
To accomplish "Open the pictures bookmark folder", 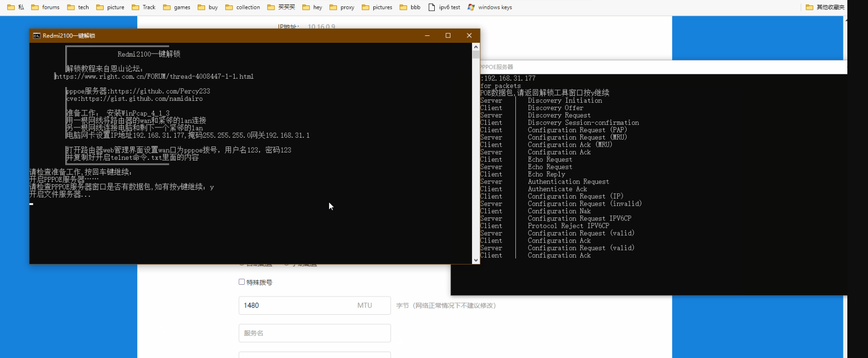I will tap(377, 7).
